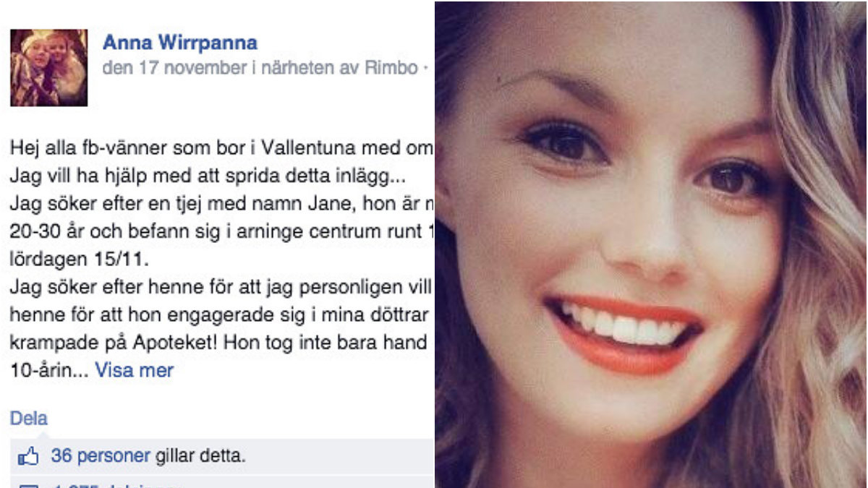868x488 pixels.
Task: Click the 'gillar detta.' text
Action: (200, 456)
